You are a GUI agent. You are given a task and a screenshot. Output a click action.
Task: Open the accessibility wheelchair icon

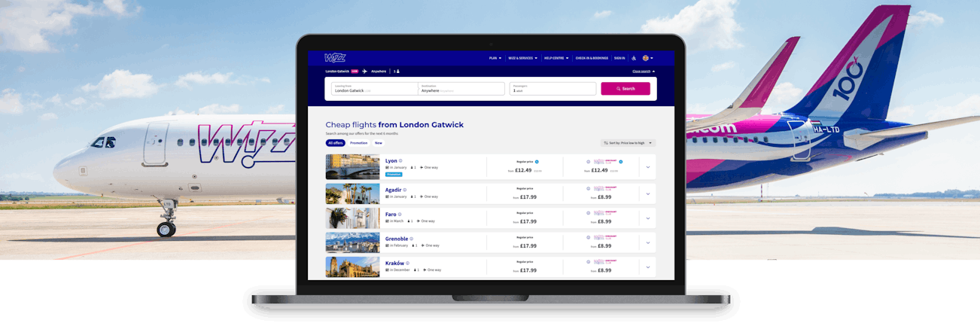(x=634, y=58)
